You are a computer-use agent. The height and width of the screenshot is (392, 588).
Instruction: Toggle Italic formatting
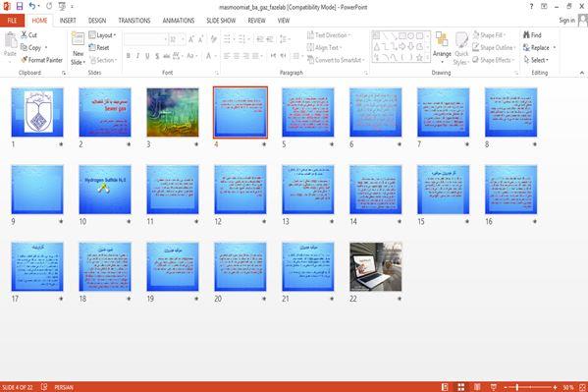[x=137, y=56]
